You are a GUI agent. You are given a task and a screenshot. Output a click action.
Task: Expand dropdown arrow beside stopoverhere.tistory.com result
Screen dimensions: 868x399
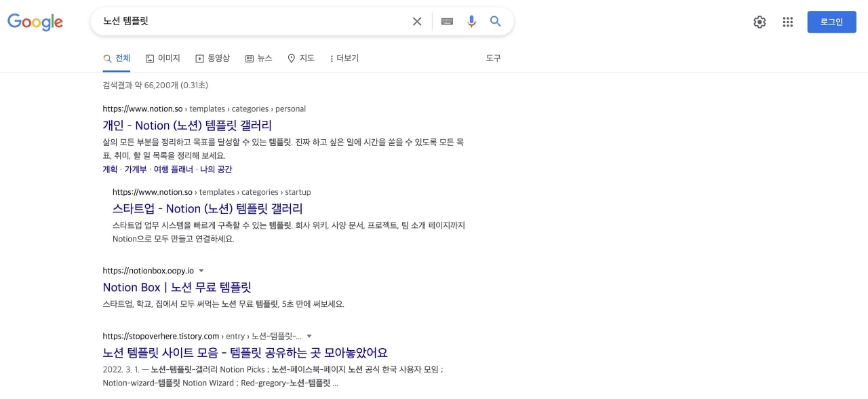point(309,336)
